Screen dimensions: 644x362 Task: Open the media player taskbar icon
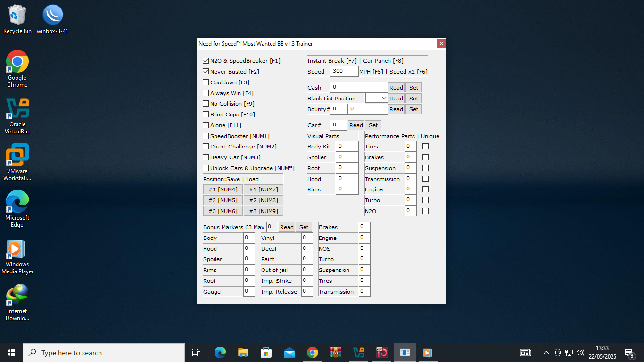pyautogui.click(x=428, y=353)
